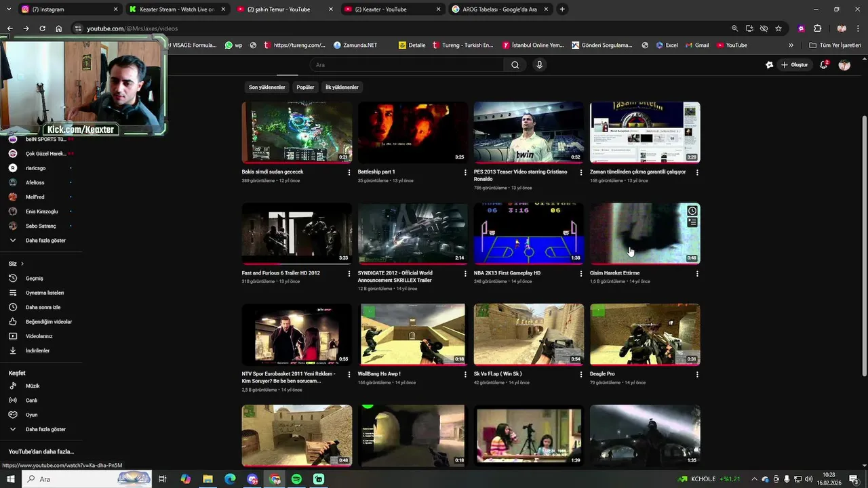This screenshot has width=868, height=488.
Task: Show more bookmarks via double chevron
Action: click(x=791, y=45)
